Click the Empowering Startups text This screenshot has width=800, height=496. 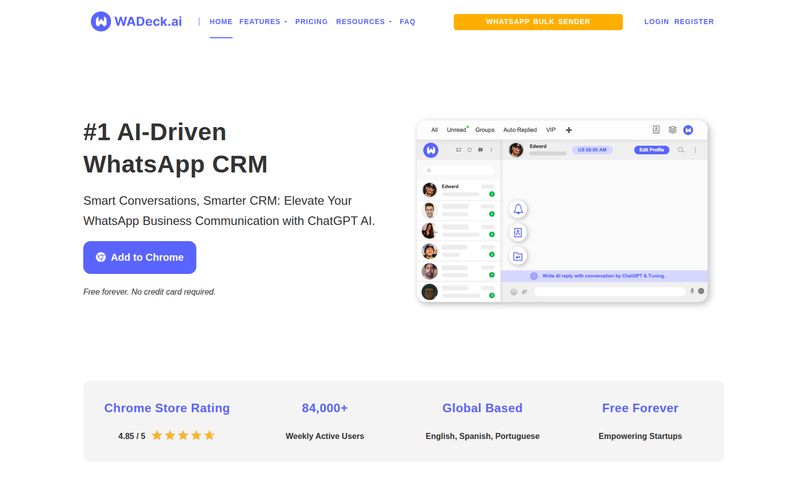(x=640, y=436)
